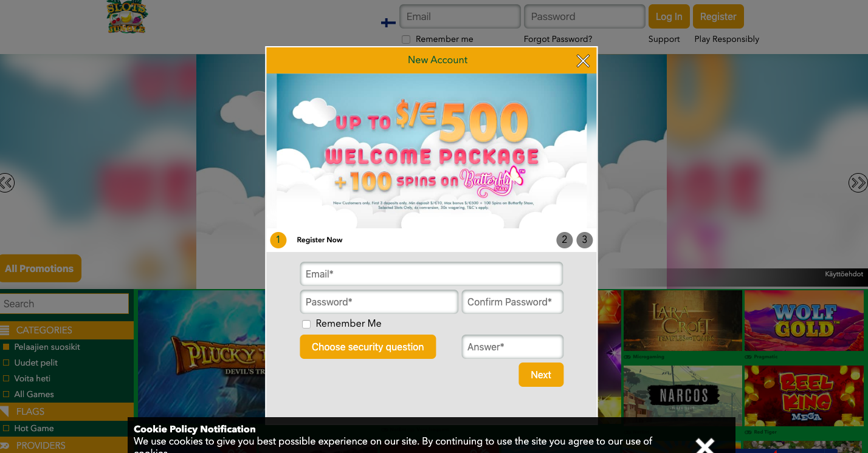
Task: Open the Forgot Password link
Action: point(558,39)
